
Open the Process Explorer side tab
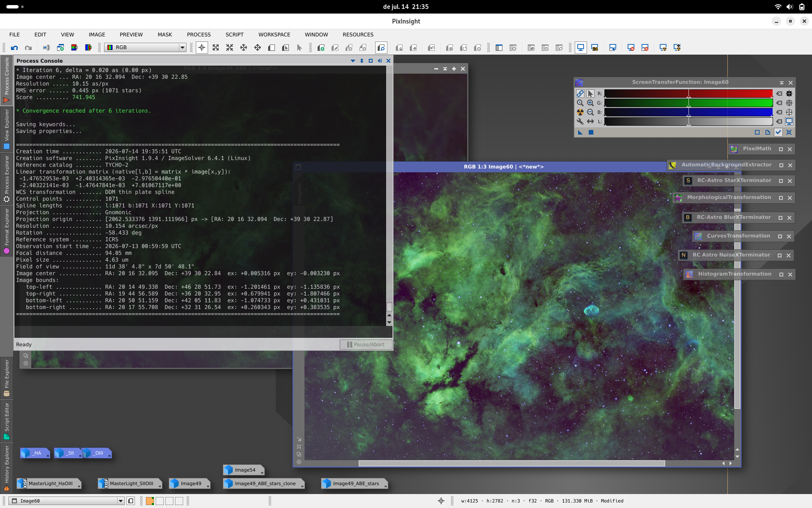coord(6,179)
